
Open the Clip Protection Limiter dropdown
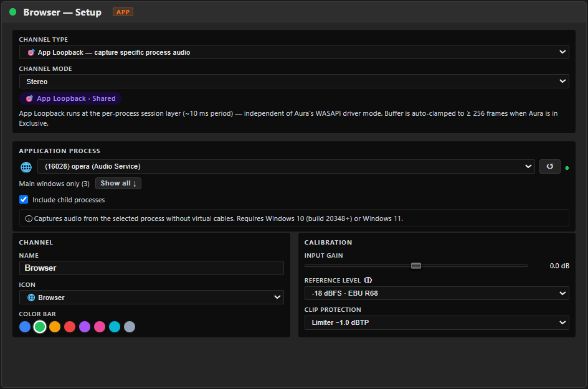(x=437, y=322)
